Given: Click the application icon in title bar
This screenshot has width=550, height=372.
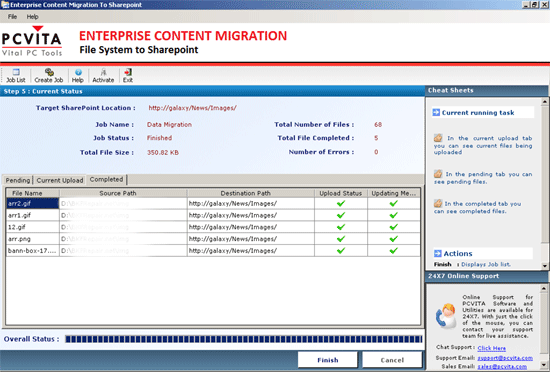Looking at the screenshot, I should point(5,5).
